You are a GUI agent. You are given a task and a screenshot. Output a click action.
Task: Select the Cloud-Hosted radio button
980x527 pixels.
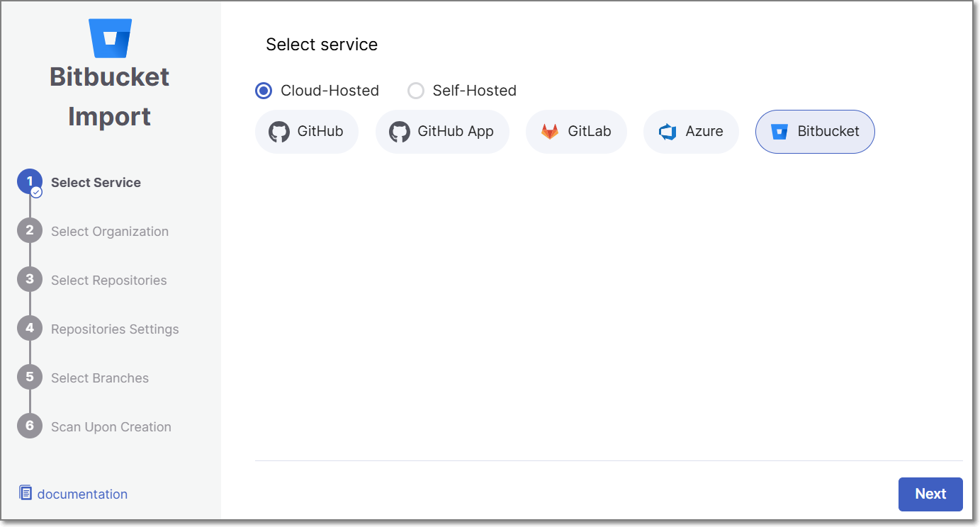pos(263,90)
